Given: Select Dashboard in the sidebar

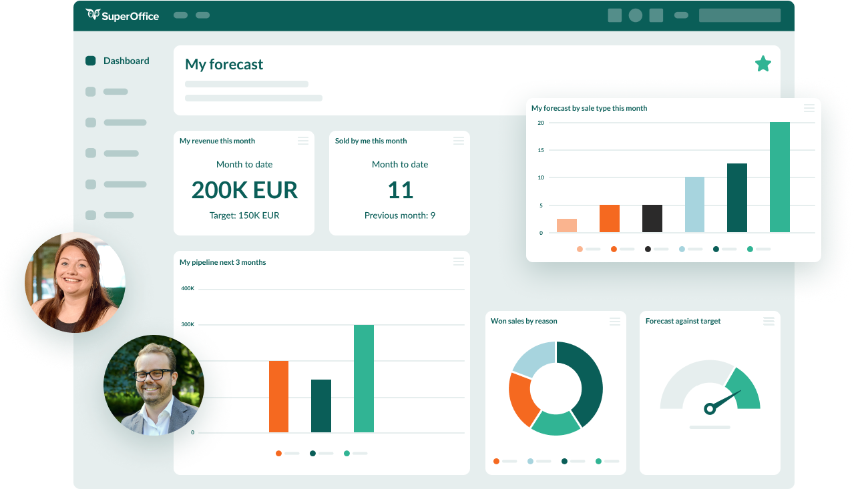Looking at the screenshot, I should tap(126, 61).
